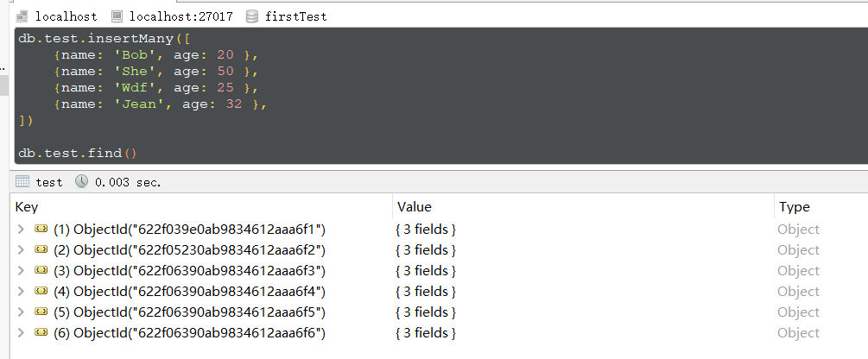Expand document (2) ObjectId row
The image size is (868, 359).
point(21,250)
